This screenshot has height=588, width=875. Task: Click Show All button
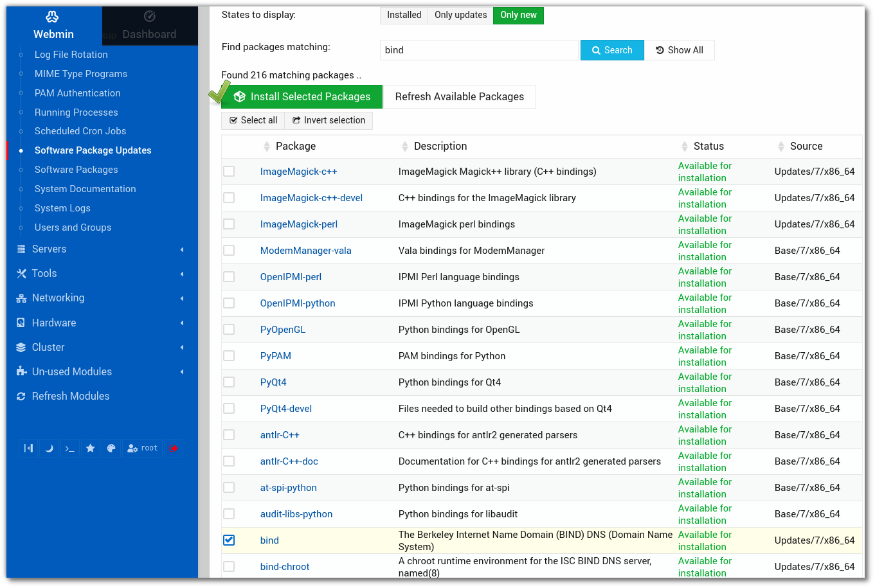pos(680,50)
